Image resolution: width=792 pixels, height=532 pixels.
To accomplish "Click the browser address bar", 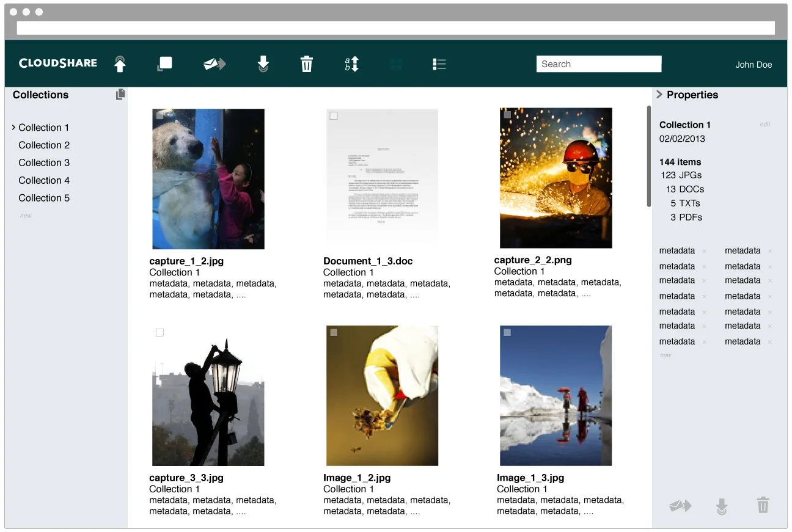I will 395,28.
